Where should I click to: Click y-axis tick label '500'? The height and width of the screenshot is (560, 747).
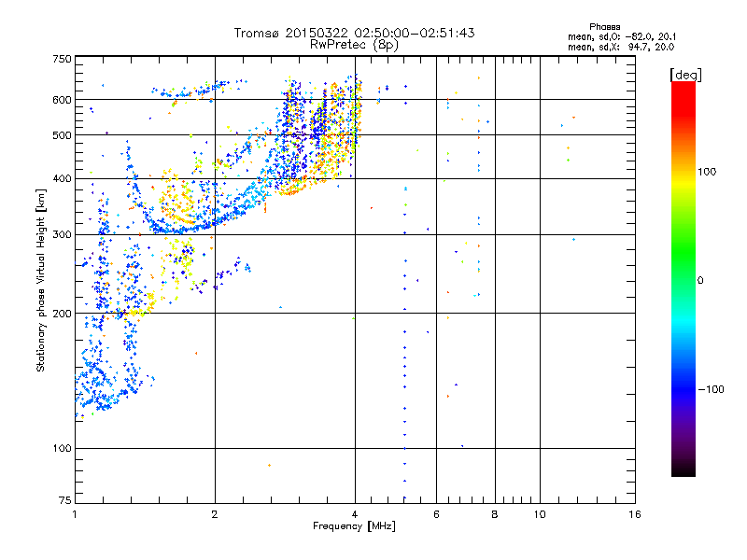coord(62,135)
